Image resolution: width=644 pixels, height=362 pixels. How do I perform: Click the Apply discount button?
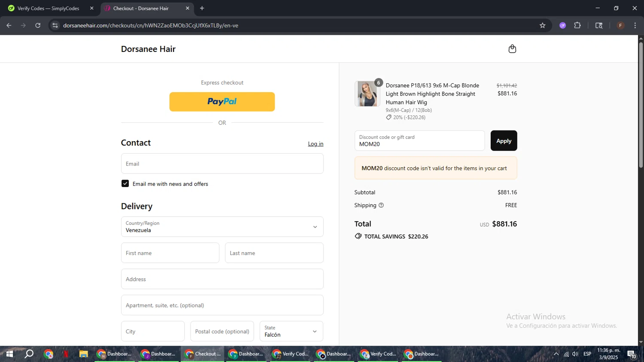point(504,141)
